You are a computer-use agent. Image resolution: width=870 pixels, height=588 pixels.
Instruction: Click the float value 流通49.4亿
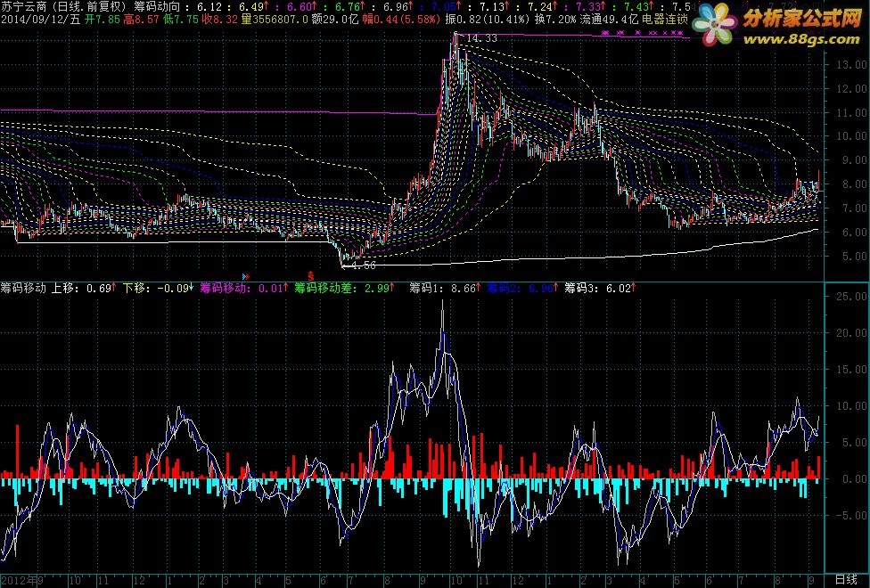(x=610, y=20)
